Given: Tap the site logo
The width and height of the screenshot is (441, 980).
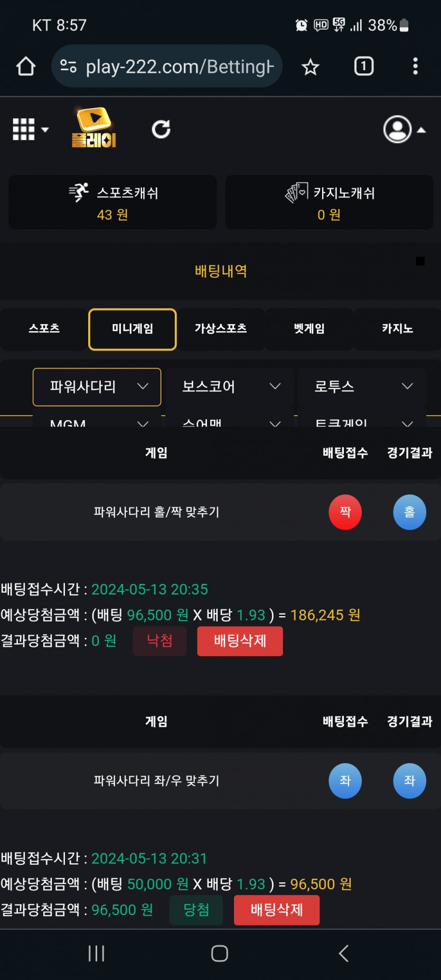Looking at the screenshot, I should (x=94, y=127).
